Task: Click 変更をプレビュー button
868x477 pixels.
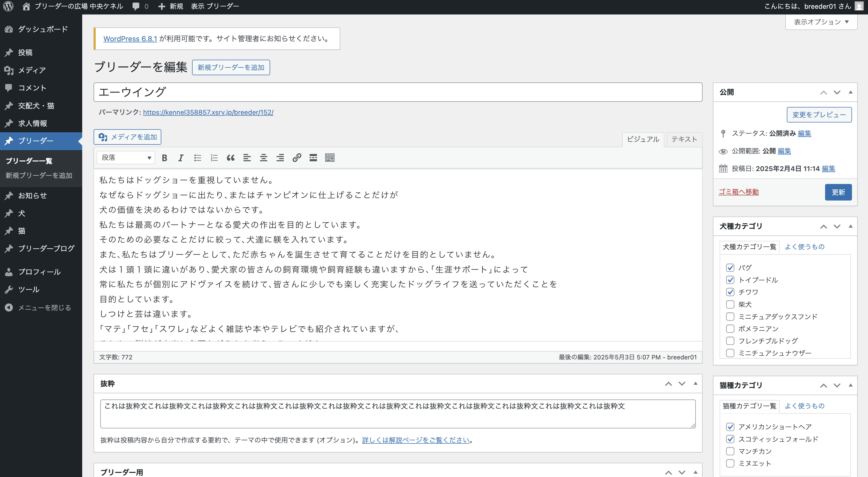Action: pos(819,115)
